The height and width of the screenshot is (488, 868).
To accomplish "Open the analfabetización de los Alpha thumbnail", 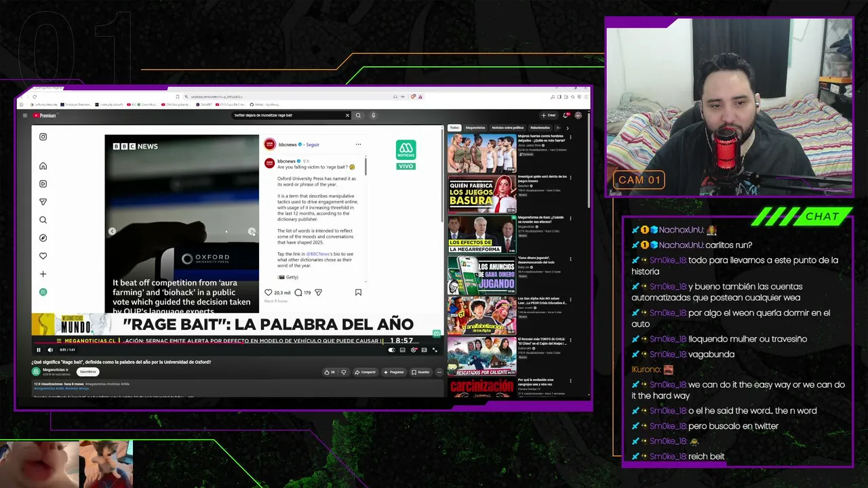I will (481, 316).
